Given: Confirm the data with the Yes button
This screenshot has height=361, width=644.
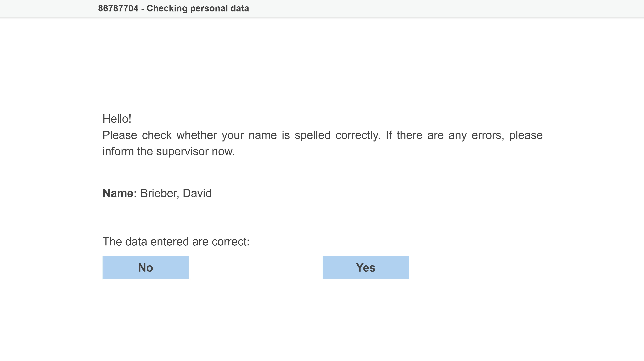Looking at the screenshot, I should 366,268.
